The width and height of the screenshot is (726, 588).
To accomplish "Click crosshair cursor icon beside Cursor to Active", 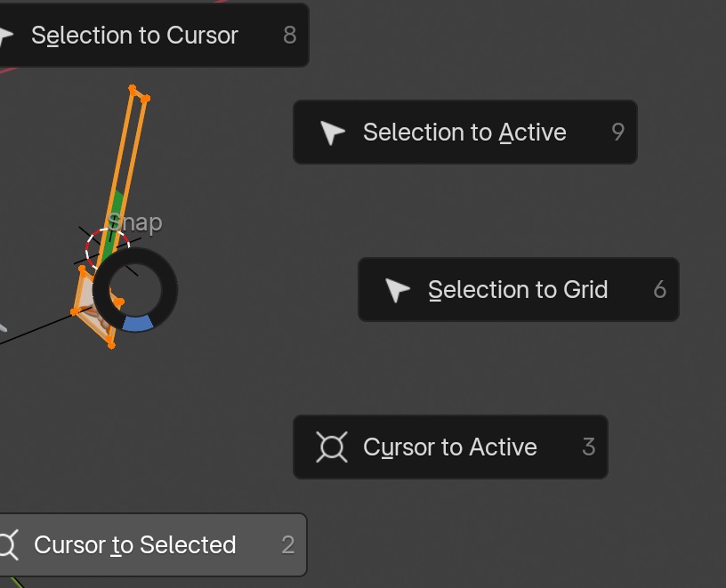I will tap(332, 447).
